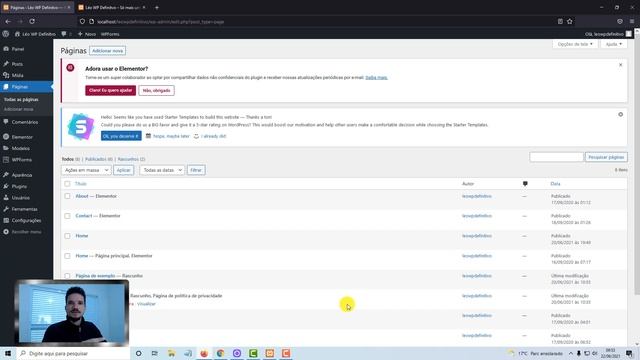640x360 pixels.
Task: Open the Firefox hamburger menu
Action: [x=632, y=21]
